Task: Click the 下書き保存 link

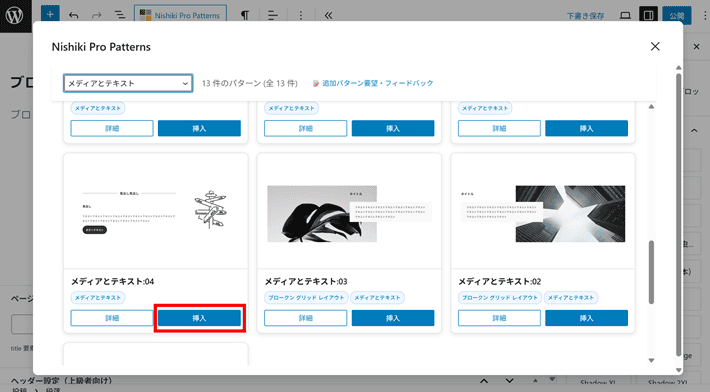Action: [x=585, y=16]
